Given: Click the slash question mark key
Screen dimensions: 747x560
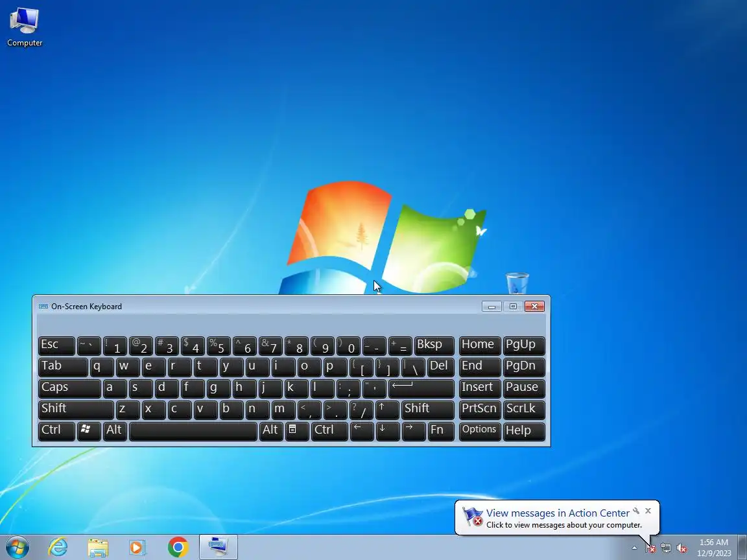Looking at the screenshot, I should 361,410.
